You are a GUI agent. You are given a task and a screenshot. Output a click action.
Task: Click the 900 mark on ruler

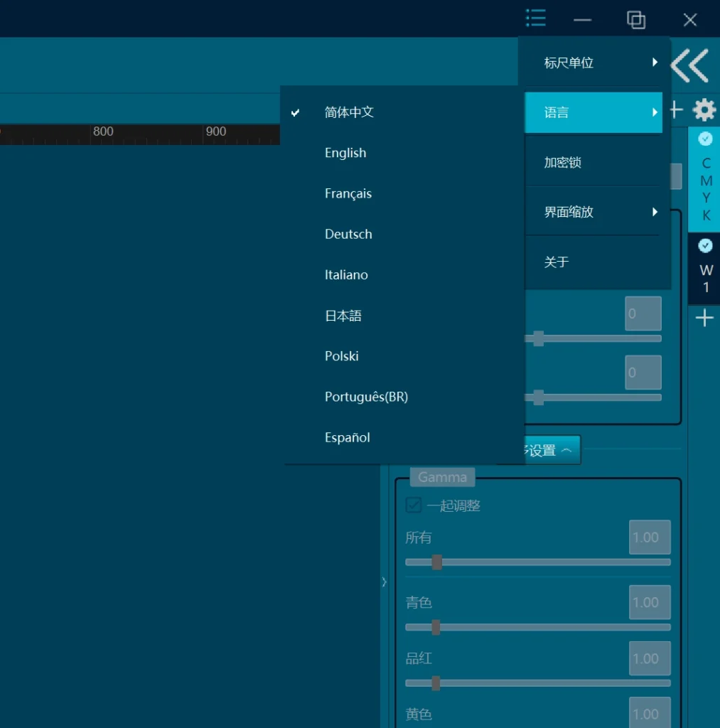(x=216, y=132)
